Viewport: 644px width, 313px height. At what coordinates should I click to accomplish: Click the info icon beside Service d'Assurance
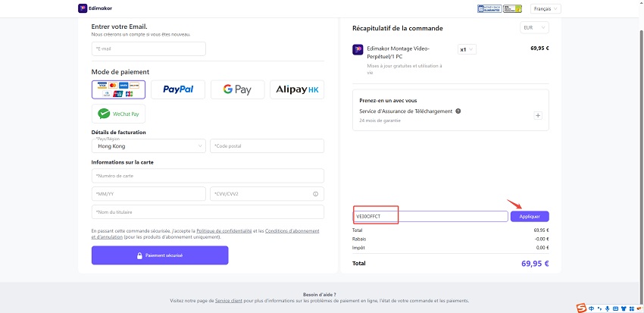pos(458,111)
